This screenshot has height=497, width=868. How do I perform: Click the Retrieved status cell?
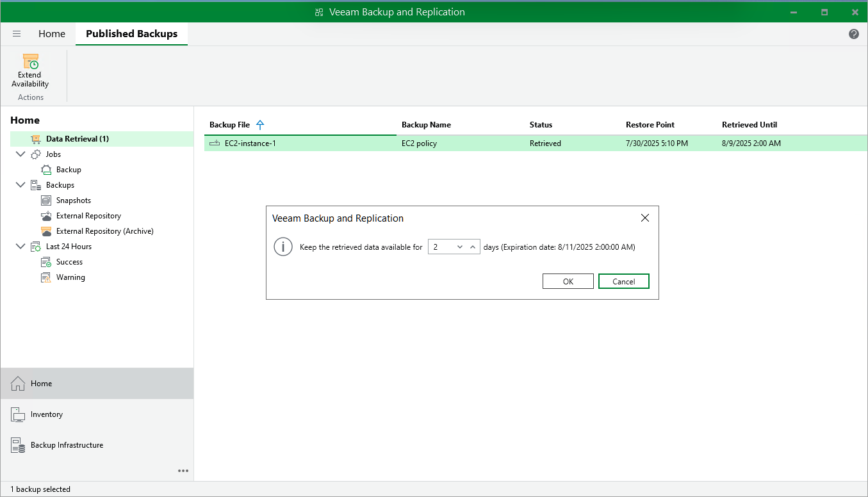(x=545, y=143)
